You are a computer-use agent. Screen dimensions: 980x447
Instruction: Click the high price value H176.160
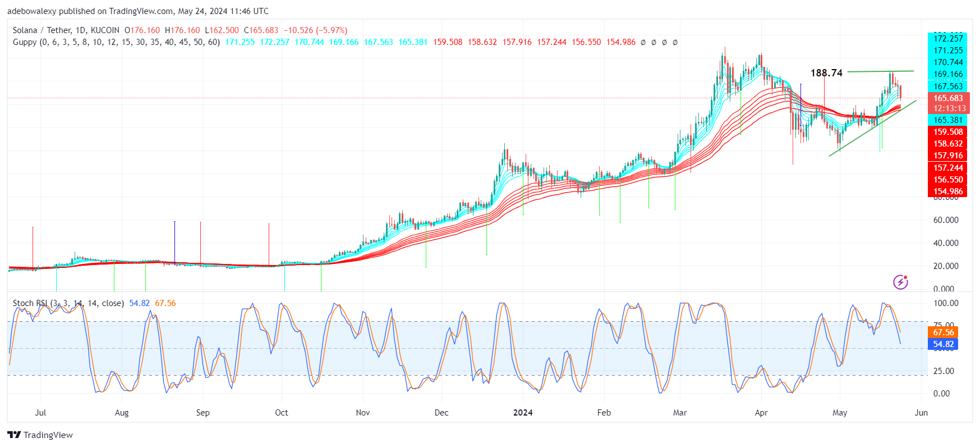(182, 30)
